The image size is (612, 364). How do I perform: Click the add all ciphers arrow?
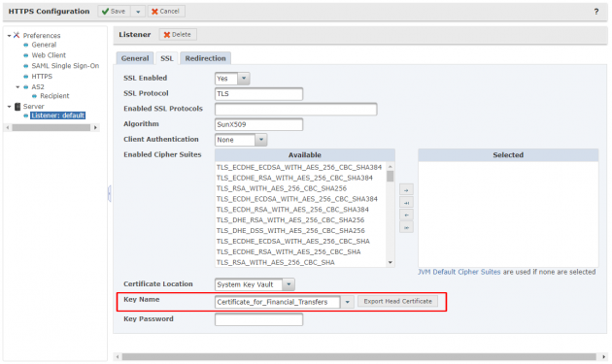pyautogui.click(x=406, y=203)
